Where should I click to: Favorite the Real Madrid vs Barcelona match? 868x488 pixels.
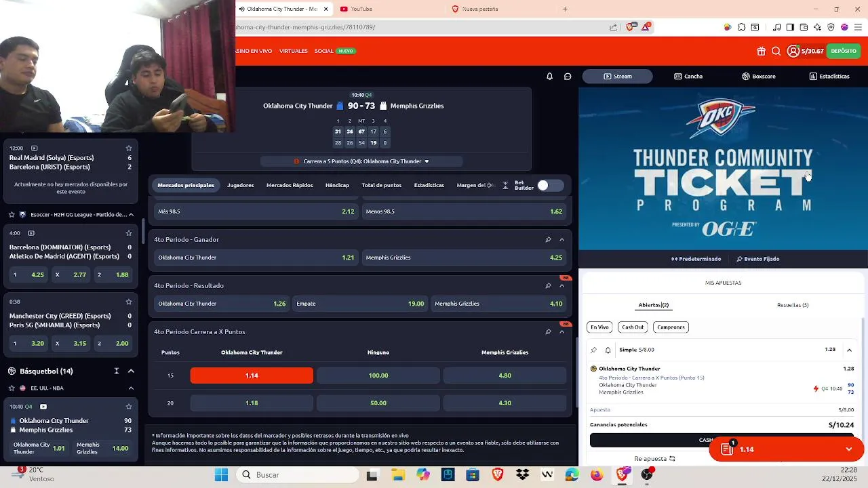point(129,148)
